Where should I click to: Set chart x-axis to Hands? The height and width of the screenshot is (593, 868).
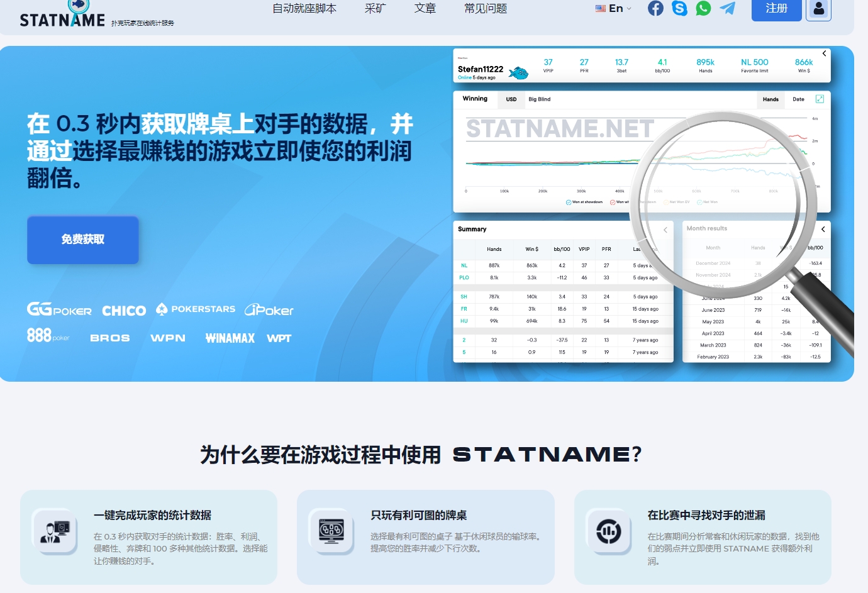(x=771, y=99)
